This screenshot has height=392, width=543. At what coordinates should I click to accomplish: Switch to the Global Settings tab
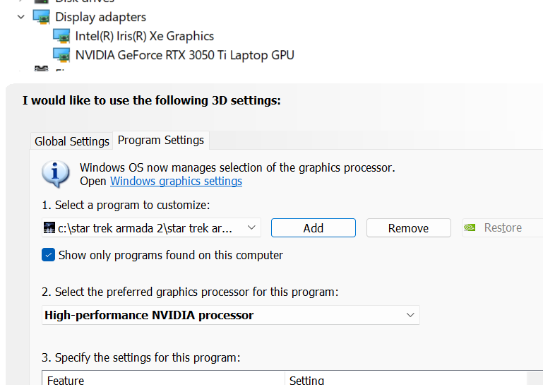point(72,141)
